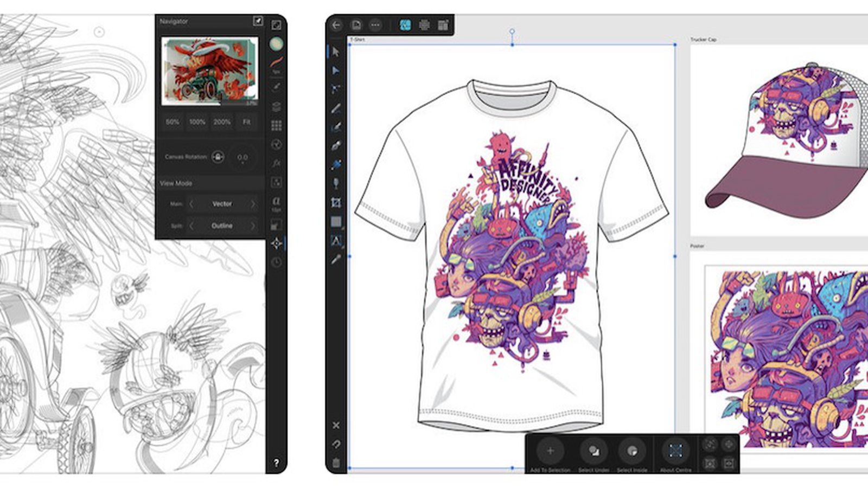Delete selection with the trash icon
868x488 pixels.
(x=335, y=463)
